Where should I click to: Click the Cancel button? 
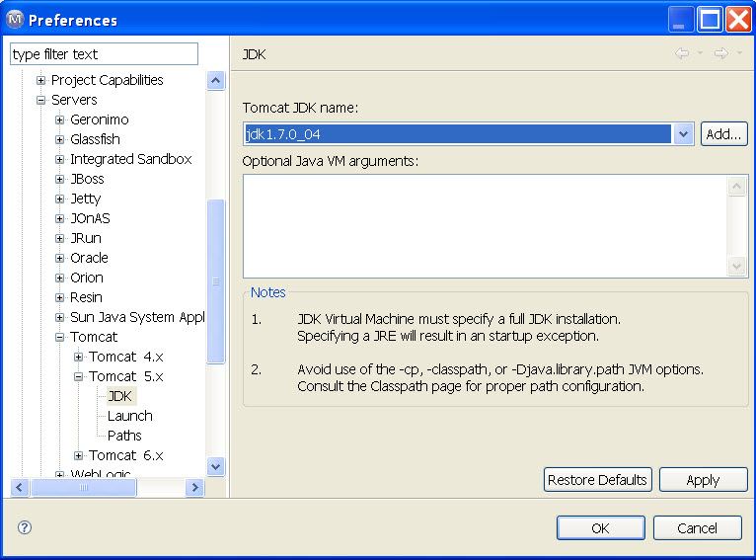(697, 528)
